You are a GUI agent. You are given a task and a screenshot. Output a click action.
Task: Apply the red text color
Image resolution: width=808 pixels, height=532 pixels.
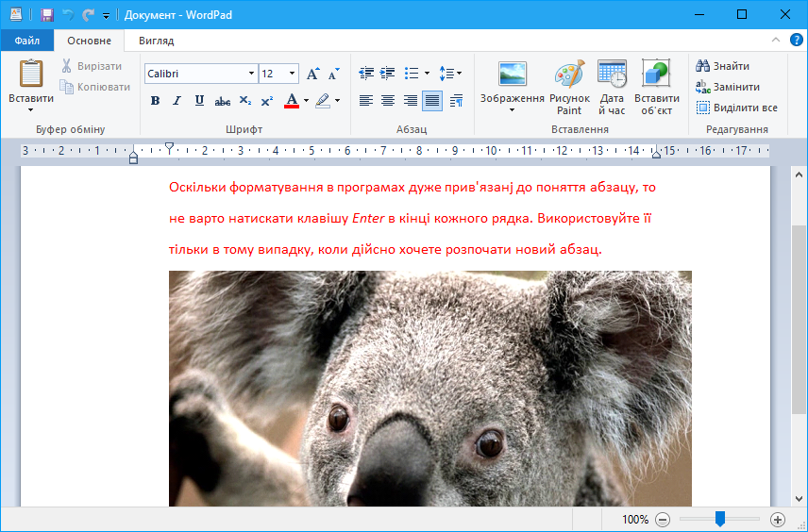coord(292,100)
